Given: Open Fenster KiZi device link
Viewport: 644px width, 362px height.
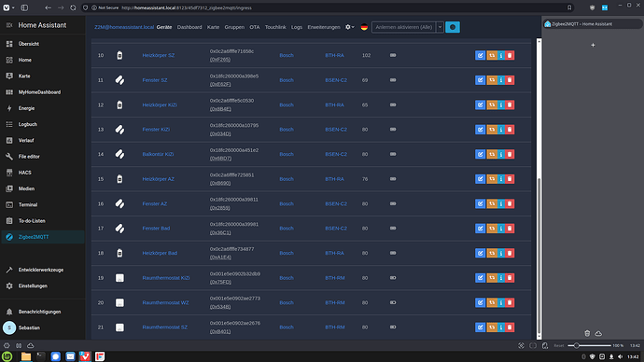Looking at the screenshot, I should click(x=156, y=130).
